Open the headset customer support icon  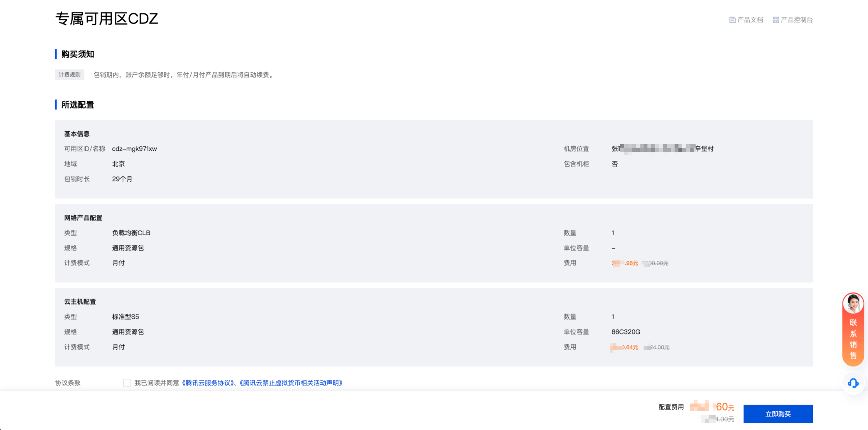pyautogui.click(x=853, y=383)
